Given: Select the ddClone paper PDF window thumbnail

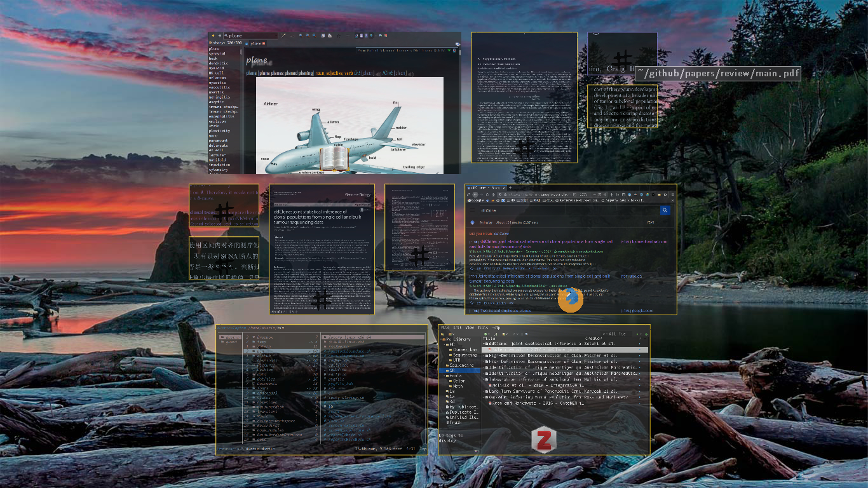Looking at the screenshot, I should 322,249.
